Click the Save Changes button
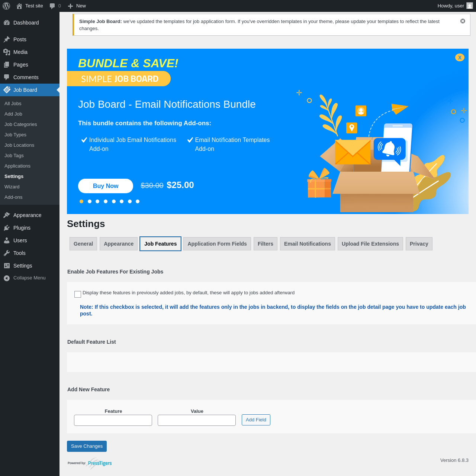Screen dimensions: 476x476 87,446
